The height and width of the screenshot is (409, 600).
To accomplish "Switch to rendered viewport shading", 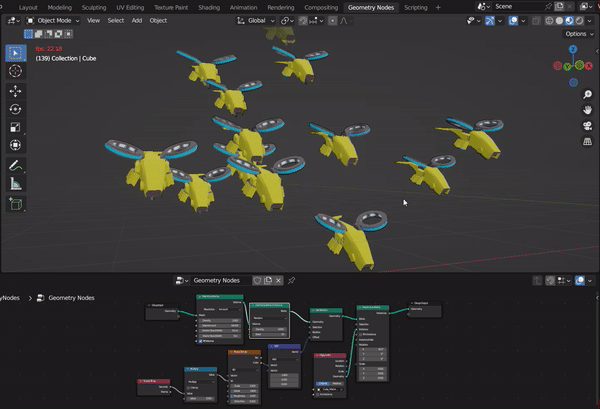I will click(579, 21).
